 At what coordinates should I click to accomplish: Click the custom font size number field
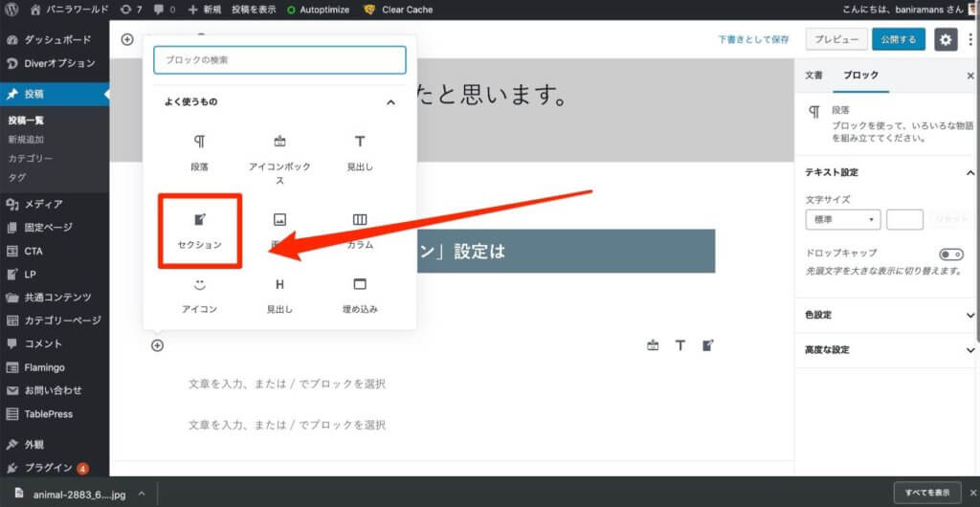[x=904, y=220]
